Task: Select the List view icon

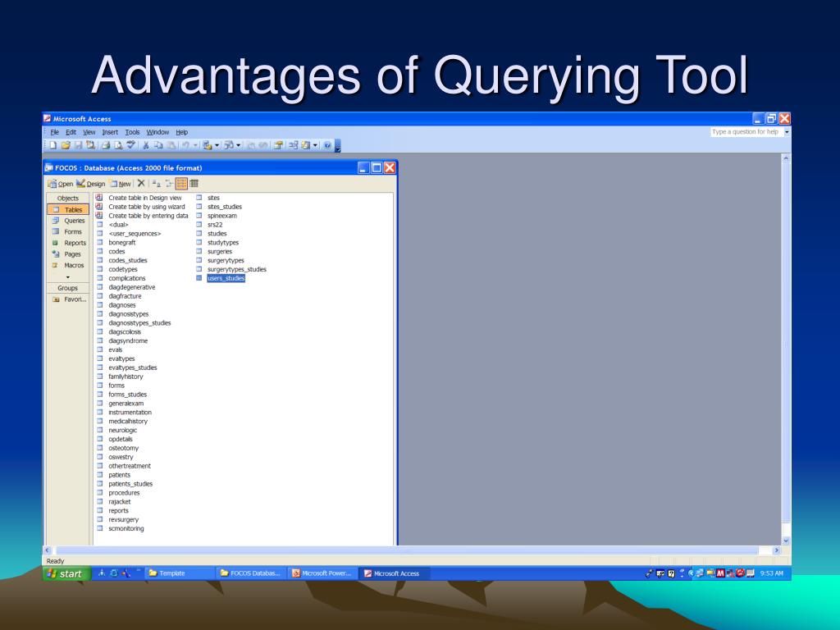Action: tap(181, 183)
